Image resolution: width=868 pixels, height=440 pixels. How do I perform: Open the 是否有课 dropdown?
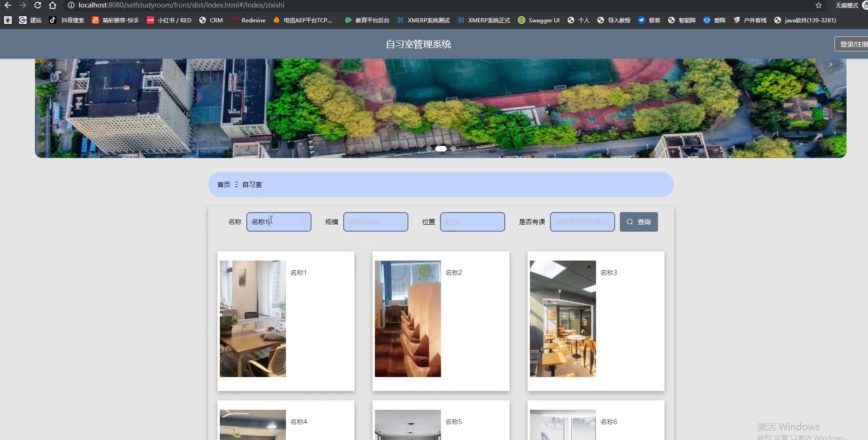(x=583, y=222)
